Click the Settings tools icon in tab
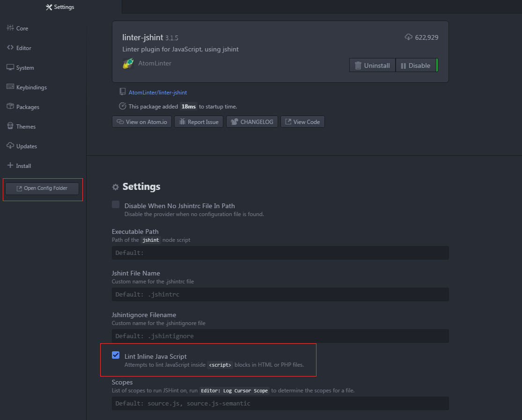 [x=49, y=7]
